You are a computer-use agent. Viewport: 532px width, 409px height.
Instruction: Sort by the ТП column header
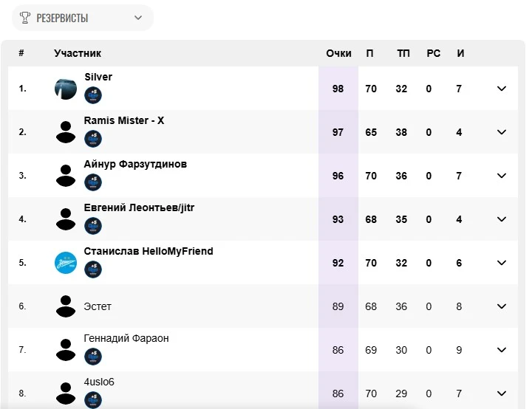tap(403, 53)
